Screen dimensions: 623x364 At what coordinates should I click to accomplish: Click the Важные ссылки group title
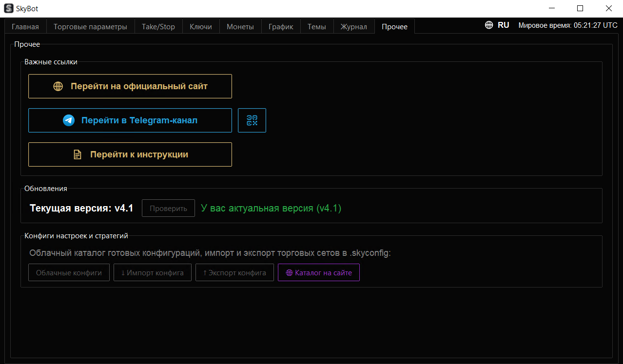(x=51, y=62)
